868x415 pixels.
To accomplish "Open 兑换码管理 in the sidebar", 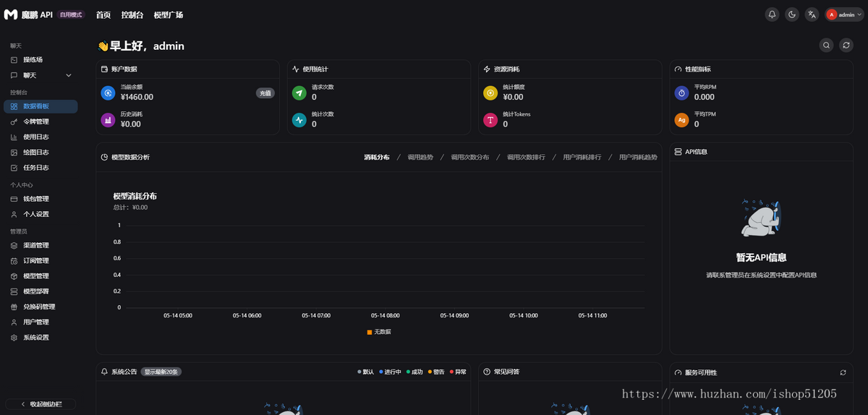I will 41,307.
